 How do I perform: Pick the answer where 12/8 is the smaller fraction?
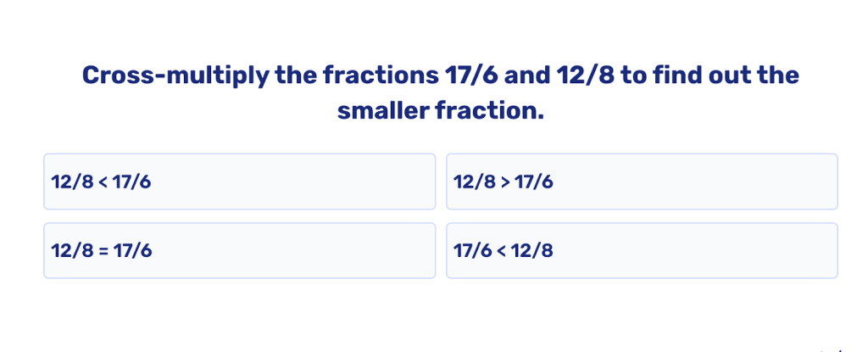(x=239, y=182)
